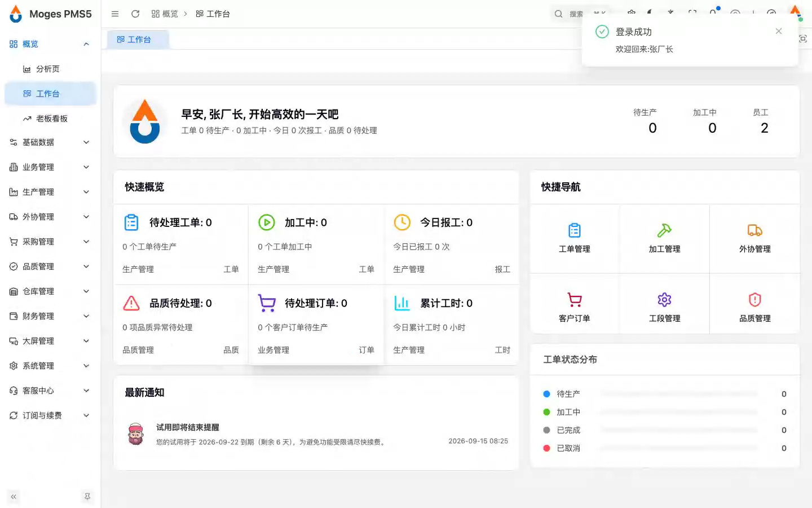Click the 待处理工单 clipboard icon
The image size is (812, 508).
(x=131, y=222)
